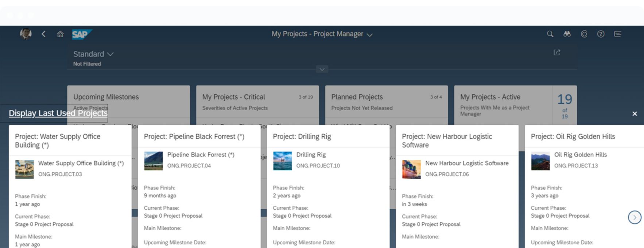Select the Project: Pipeline Black Forrest card header
Screen dimensions: 644x248
pyautogui.click(x=194, y=136)
